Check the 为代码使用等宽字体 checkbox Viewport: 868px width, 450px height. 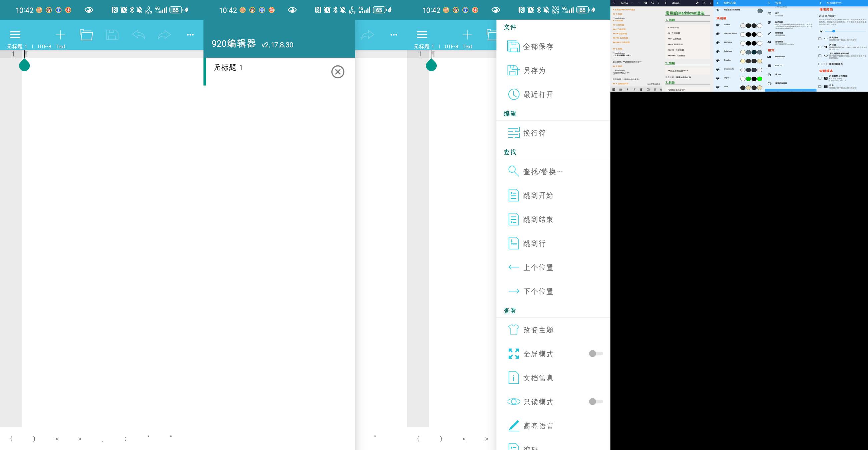pyautogui.click(x=820, y=56)
